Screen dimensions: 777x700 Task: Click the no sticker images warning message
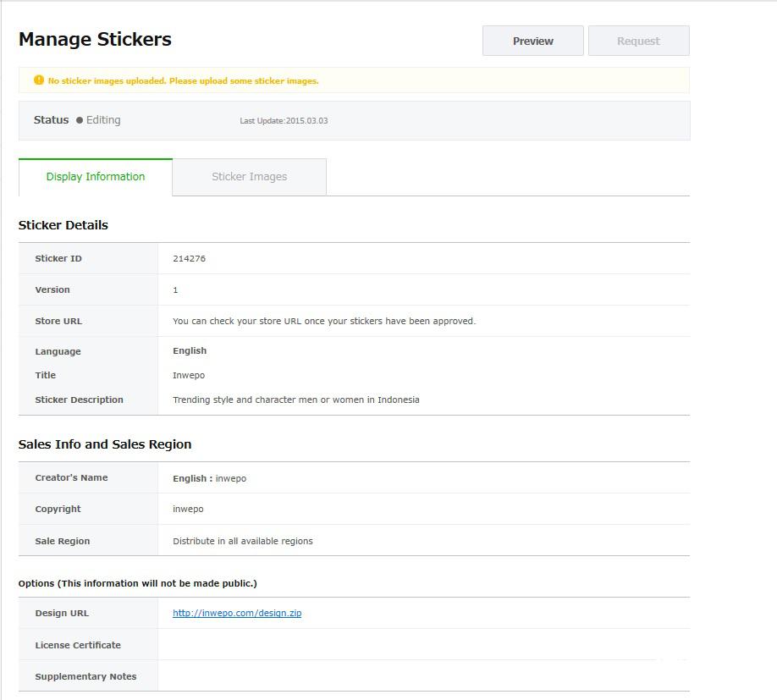point(183,81)
